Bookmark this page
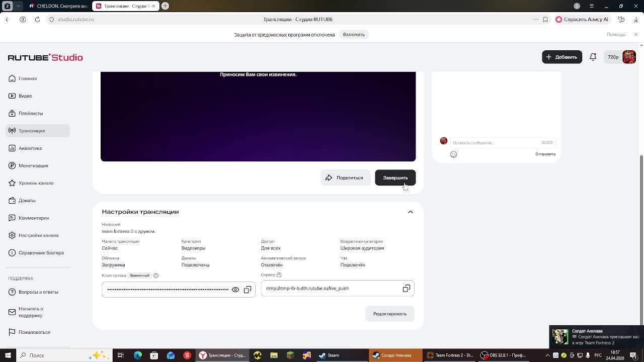Image resolution: width=644 pixels, height=362 pixels. 545,19
